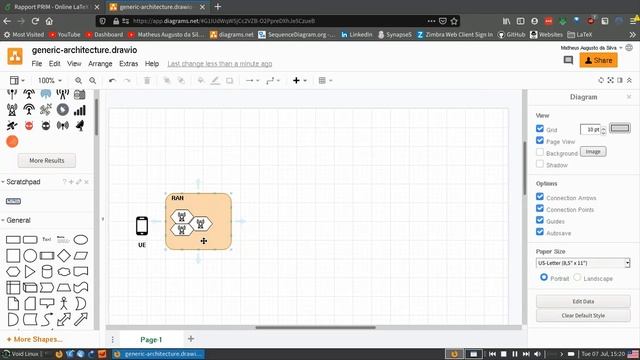
Task: Open the Fill Color bucket tool
Action: pyautogui.click(x=201, y=81)
